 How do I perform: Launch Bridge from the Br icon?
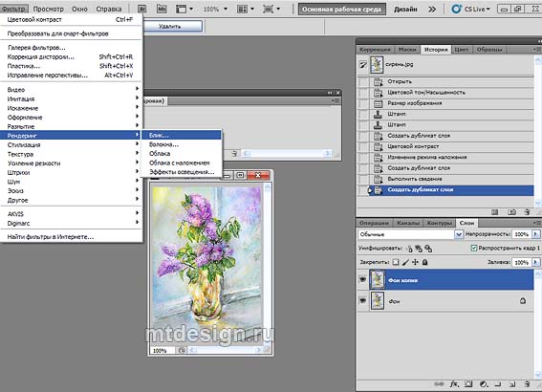[142, 9]
